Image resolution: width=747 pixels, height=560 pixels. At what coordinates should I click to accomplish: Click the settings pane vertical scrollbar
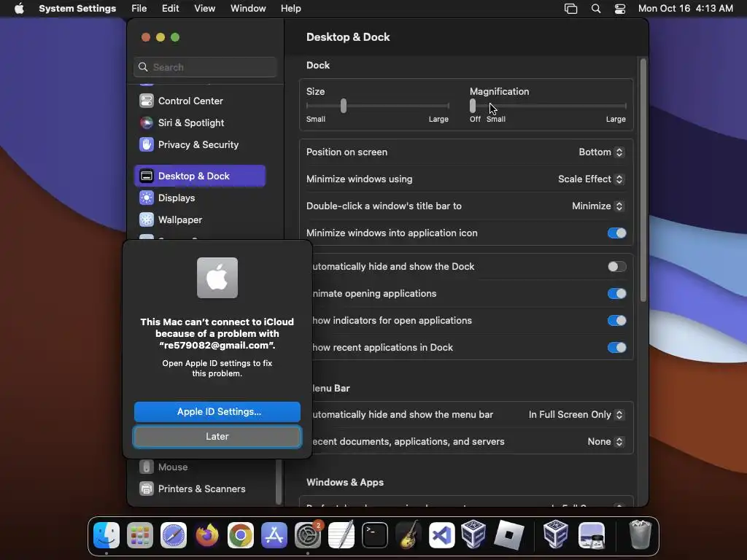(x=643, y=180)
